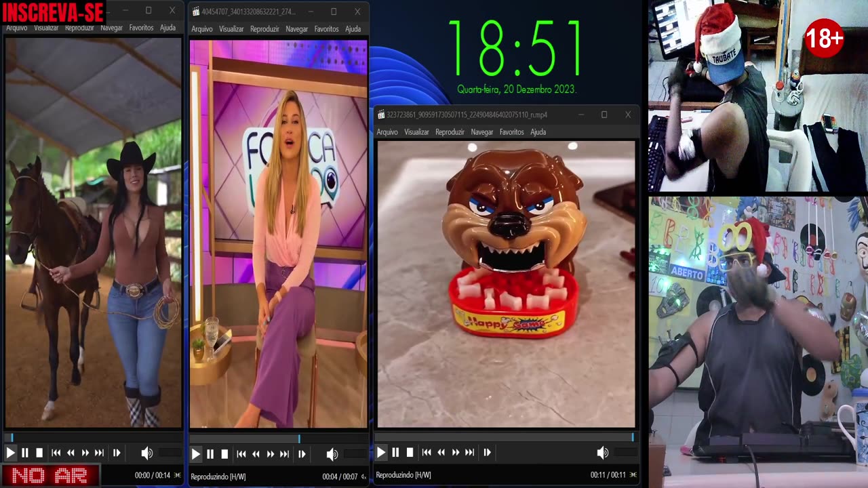Click the 00:04 / 00:07 time display

click(340, 476)
